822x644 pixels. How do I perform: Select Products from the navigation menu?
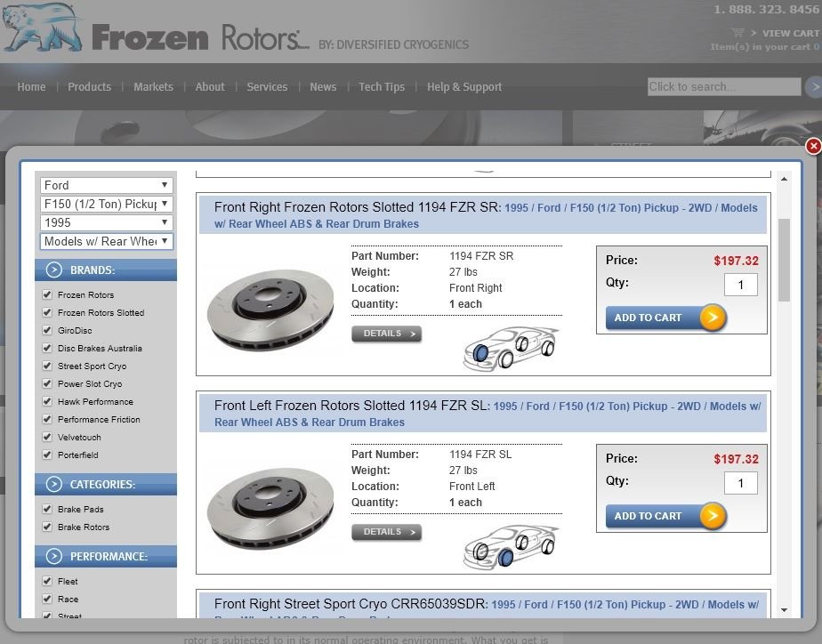point(89,86)
